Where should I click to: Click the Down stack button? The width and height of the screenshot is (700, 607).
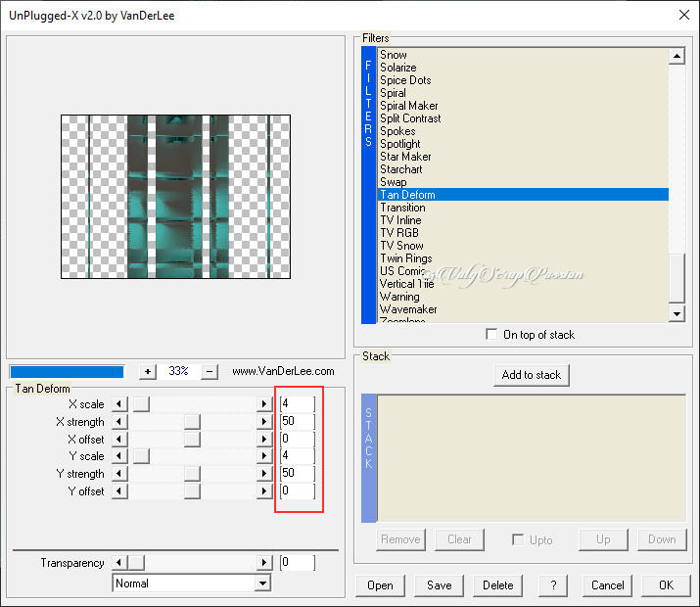[x=662, y=539]
